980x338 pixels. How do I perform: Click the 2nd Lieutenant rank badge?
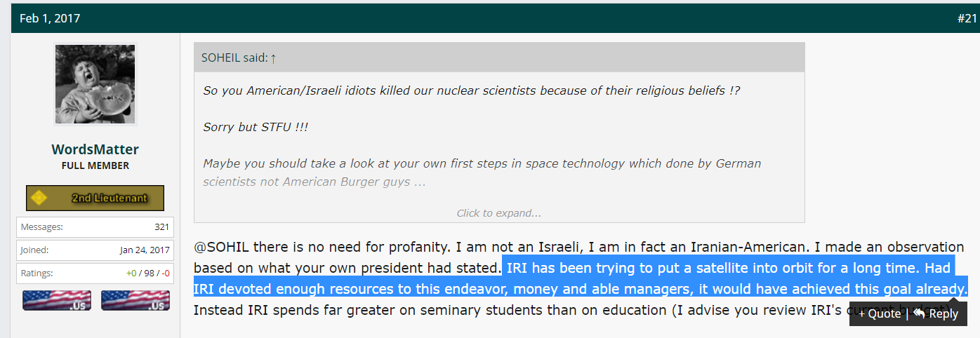coord(95,198)
